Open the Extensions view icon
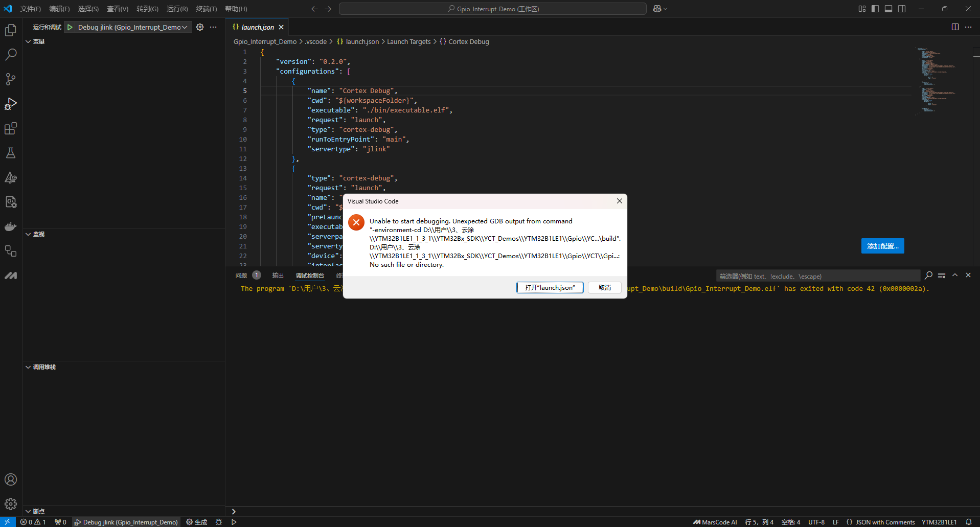The width and height of the screenshot is (980, 527). [11, 128]
